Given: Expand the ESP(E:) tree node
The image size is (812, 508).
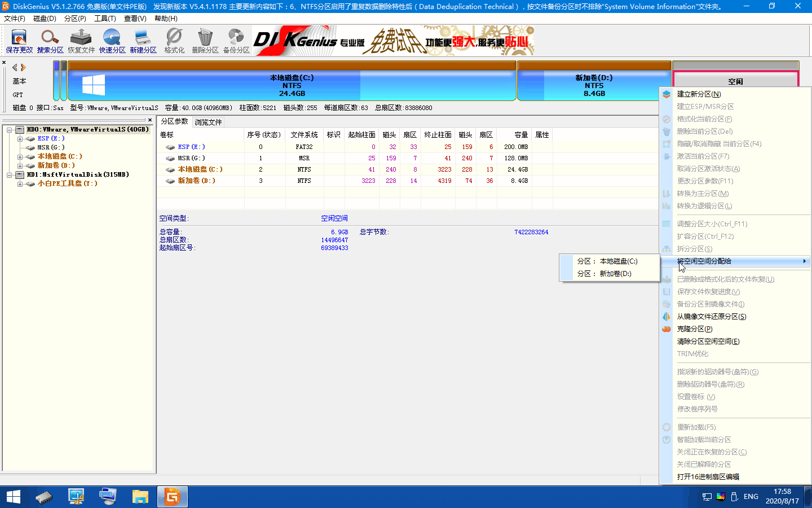Looking at the screenshot, I should pos(20,139).
